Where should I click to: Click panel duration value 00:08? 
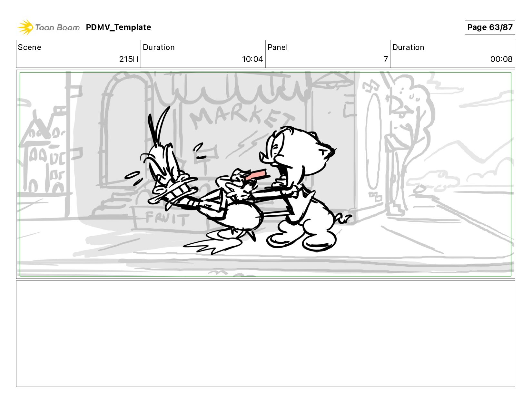click(x=501, y=59)
